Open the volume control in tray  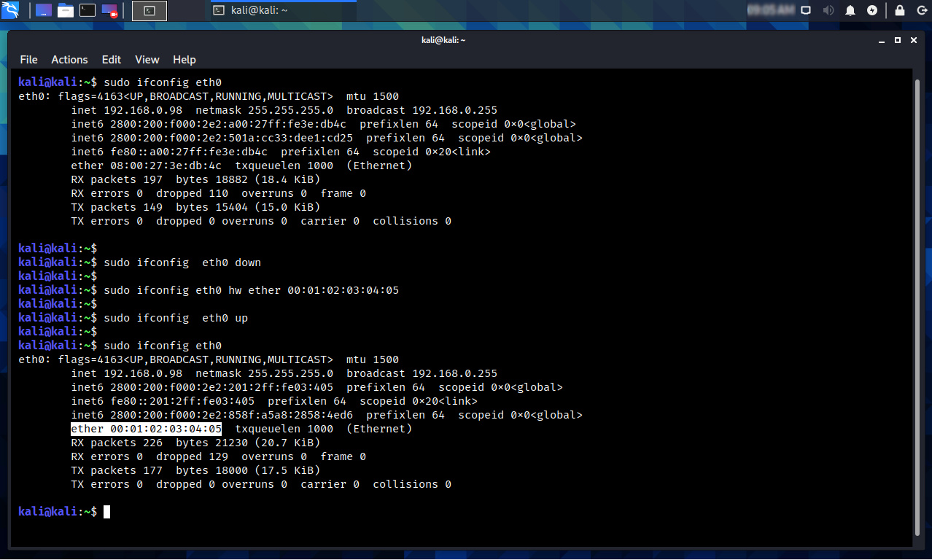pyautogui.click(x=828, y=10)
